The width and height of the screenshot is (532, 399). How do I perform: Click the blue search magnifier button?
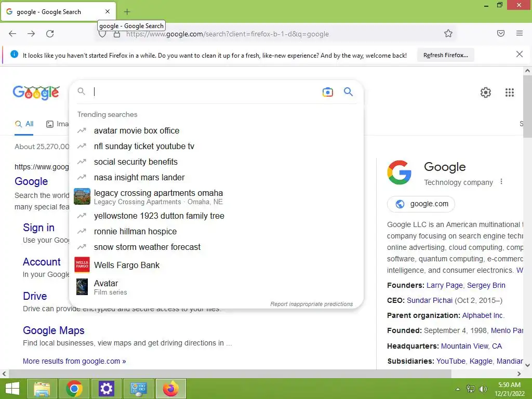point(349,91)
